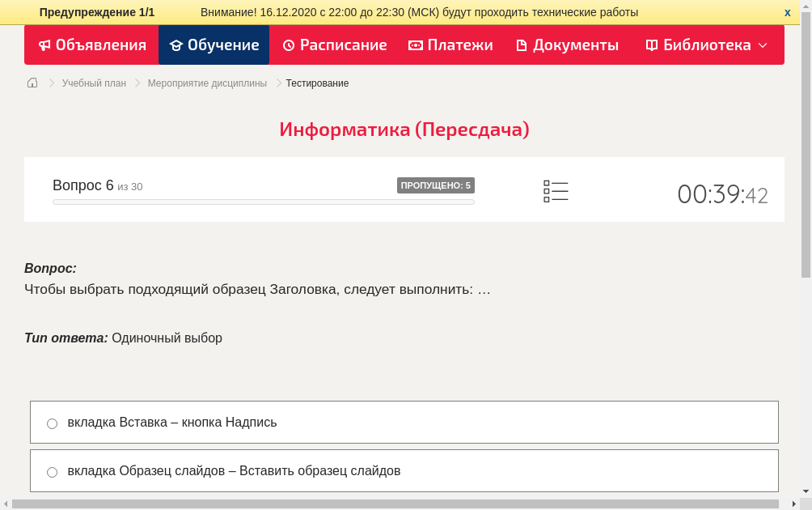The image size is (812, 510).
Task: Open the question list icon
Action: point(556,191)
